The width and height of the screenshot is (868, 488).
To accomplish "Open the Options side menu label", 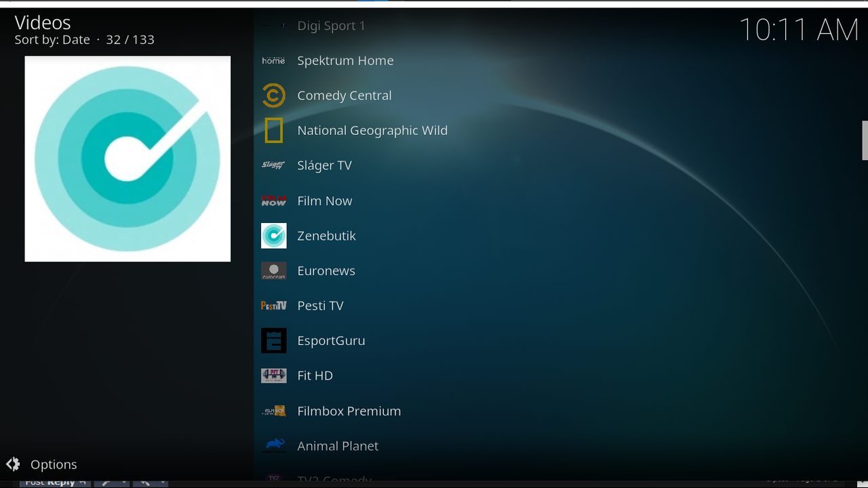I will [54, 464].
